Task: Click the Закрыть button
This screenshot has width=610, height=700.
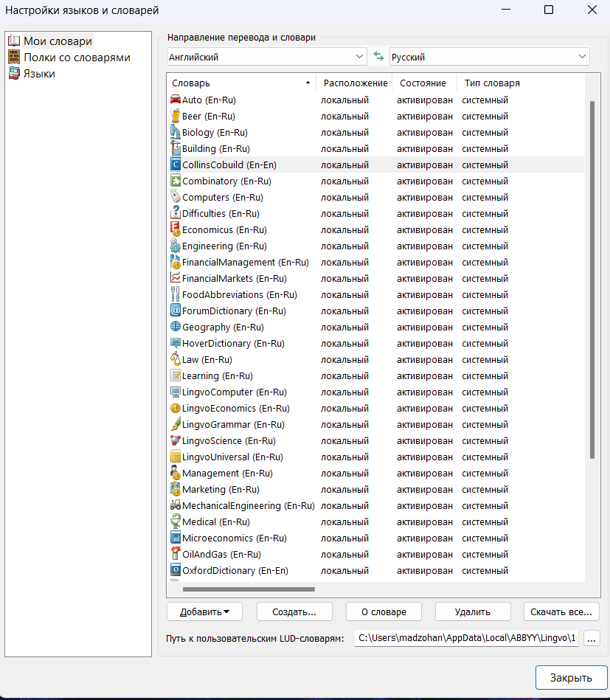Action: pyautogui.click(x=571, y=677)
